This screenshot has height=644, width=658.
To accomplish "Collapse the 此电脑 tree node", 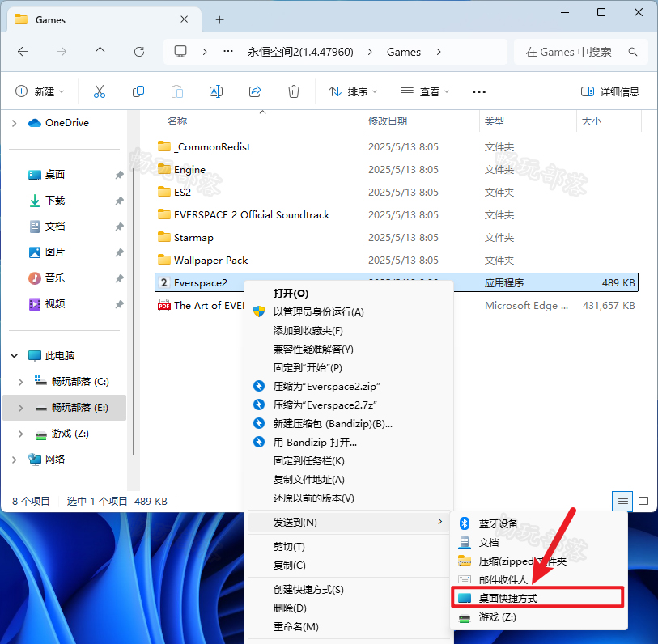I will pyautogui.click(x=15, y=356).
